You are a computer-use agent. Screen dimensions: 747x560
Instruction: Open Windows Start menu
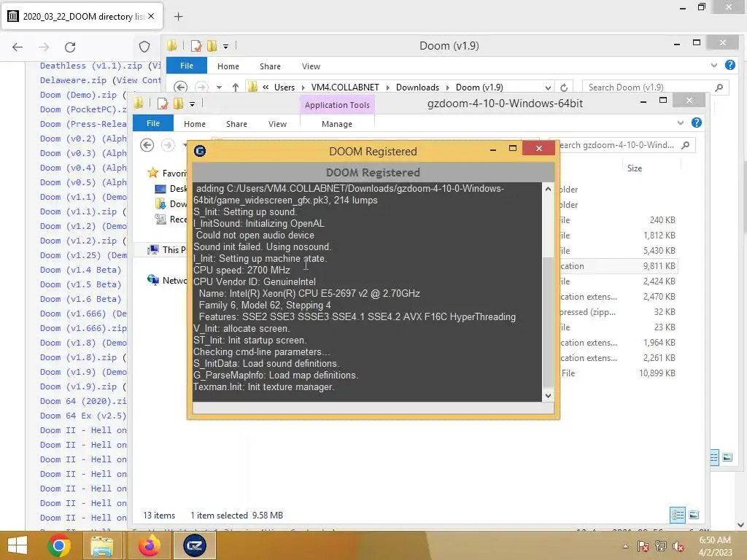(x=18, y=545)
